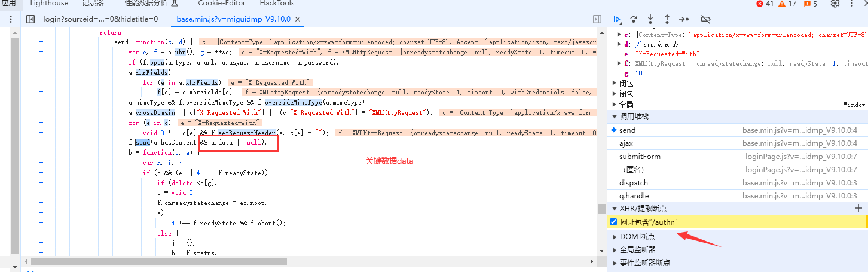Step out of current function
This screenshot has height=272, width=868.
tap(667, 19)
